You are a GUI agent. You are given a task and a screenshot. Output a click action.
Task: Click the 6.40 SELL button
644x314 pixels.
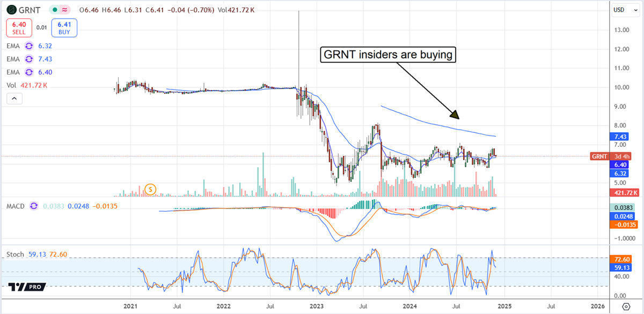click(x=19, y=28)
